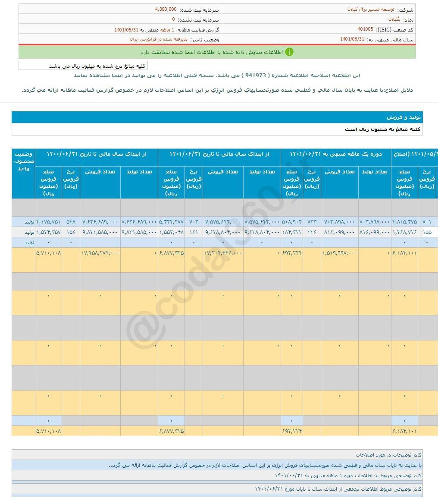438x504 pixels.
Task: Select the first تولید row label
Action: (x=28, y=222)
